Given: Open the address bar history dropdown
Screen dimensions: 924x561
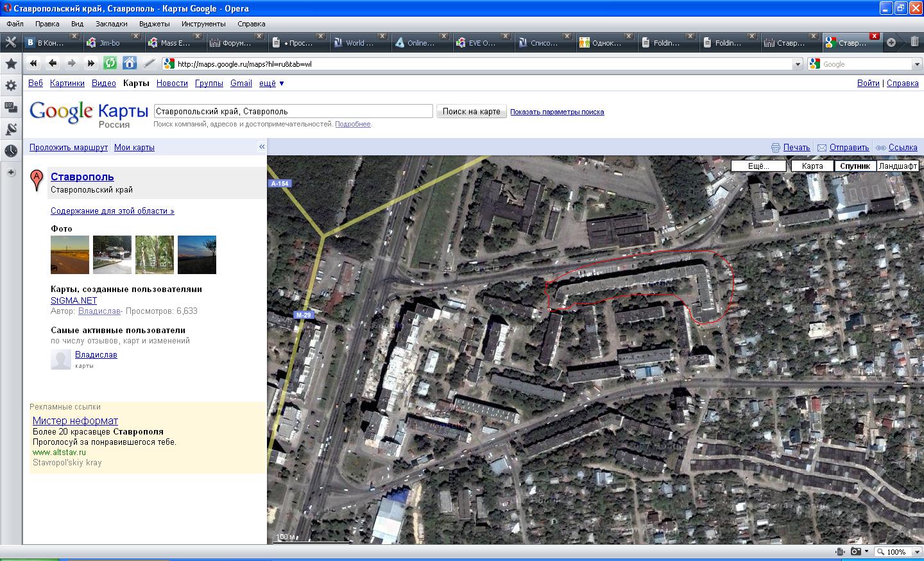Looking at the screenshot, I should [798, 64].
